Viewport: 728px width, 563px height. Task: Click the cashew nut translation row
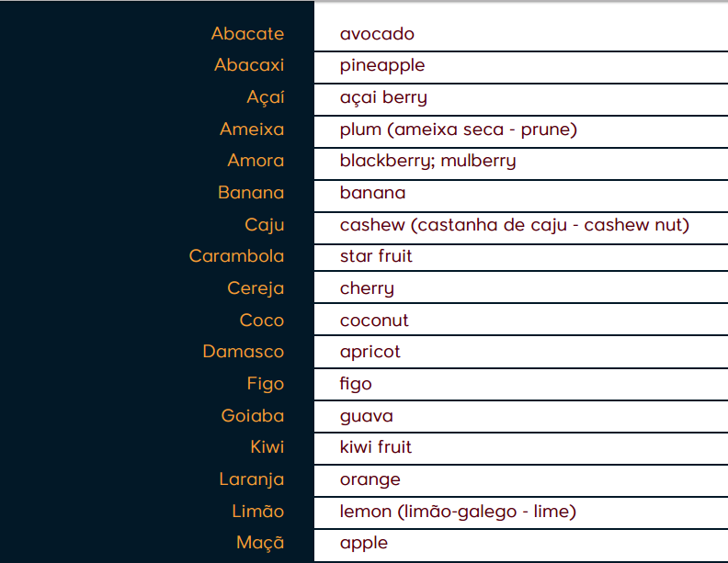click(514, 225)
